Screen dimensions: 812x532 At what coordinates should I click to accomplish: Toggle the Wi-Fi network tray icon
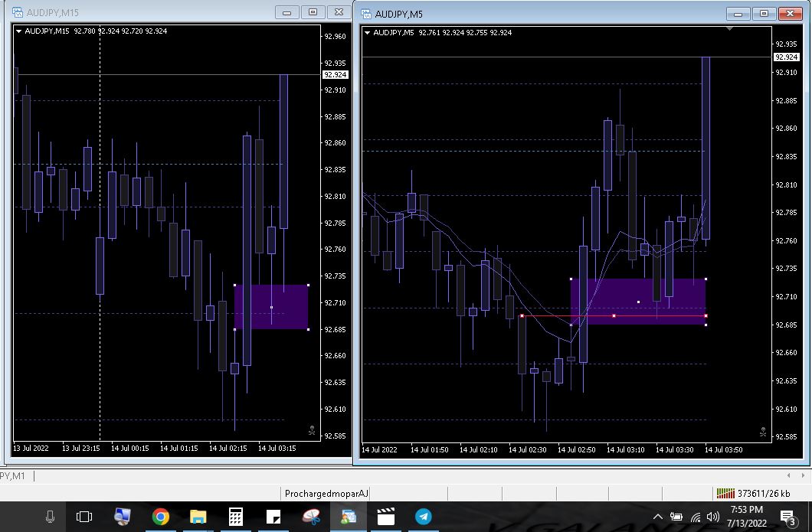695,517
